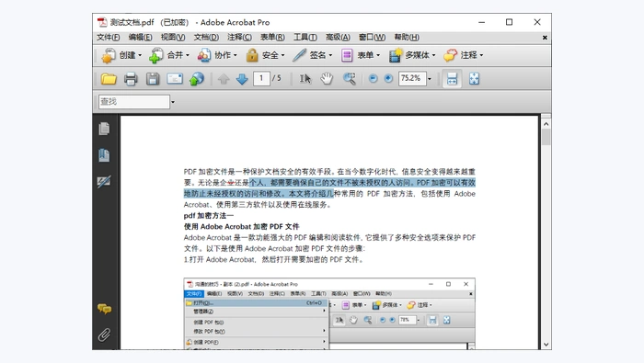Screen dimensions: 644x363
Task: Choose the Select text cursor tool
Action: (x=305, y=79)
